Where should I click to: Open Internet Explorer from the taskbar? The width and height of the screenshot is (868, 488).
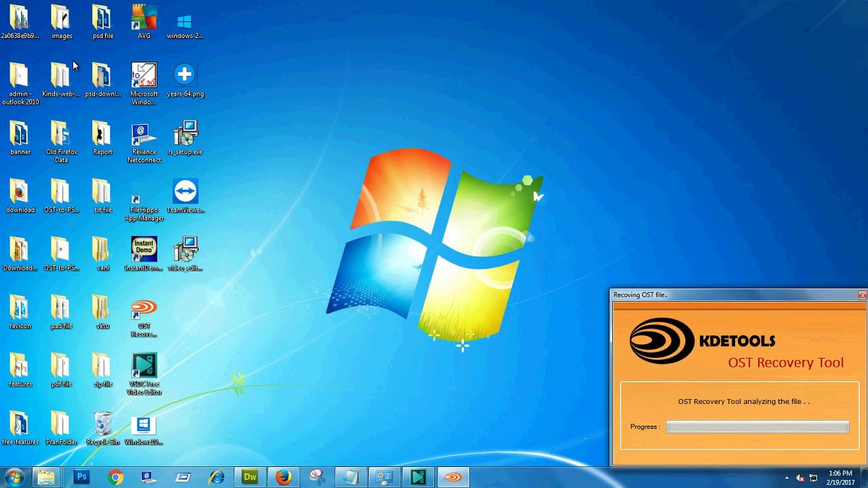(x=216, y=477)
